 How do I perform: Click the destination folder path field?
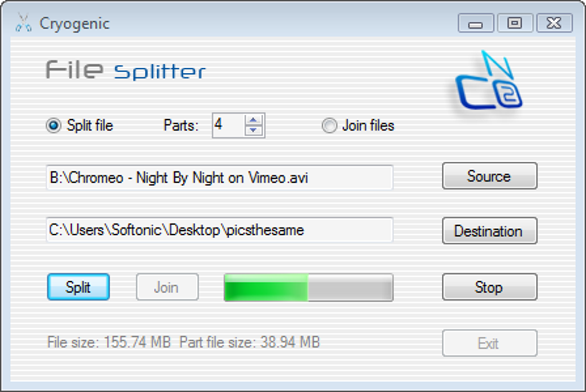(x=219, y=230)
